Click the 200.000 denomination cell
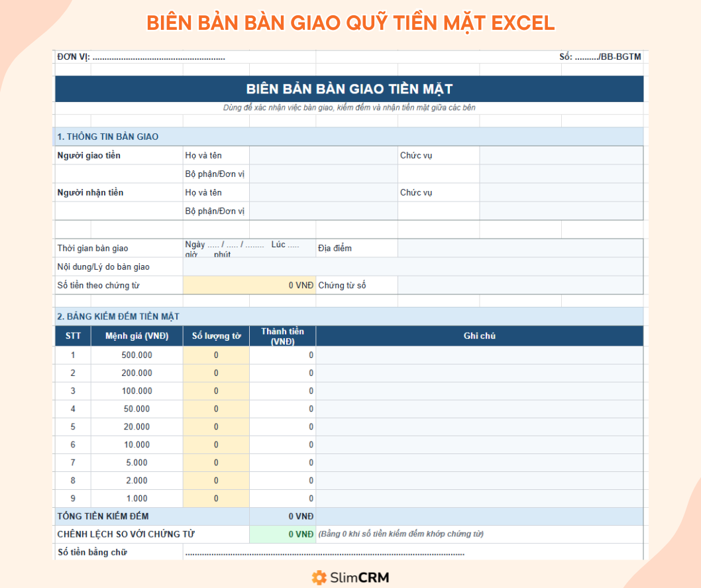The width and height of the screenshot is (701, 588). click(x=136, y=373)
